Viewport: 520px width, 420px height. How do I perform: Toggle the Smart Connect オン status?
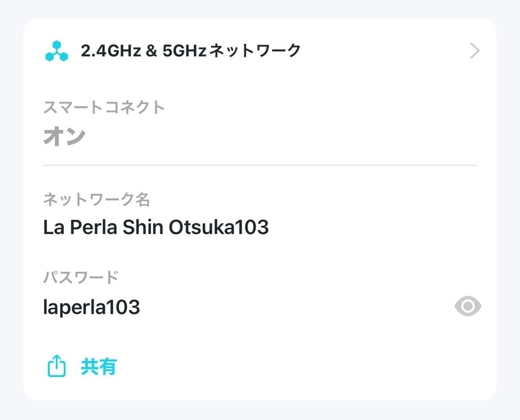click(64, 136)
